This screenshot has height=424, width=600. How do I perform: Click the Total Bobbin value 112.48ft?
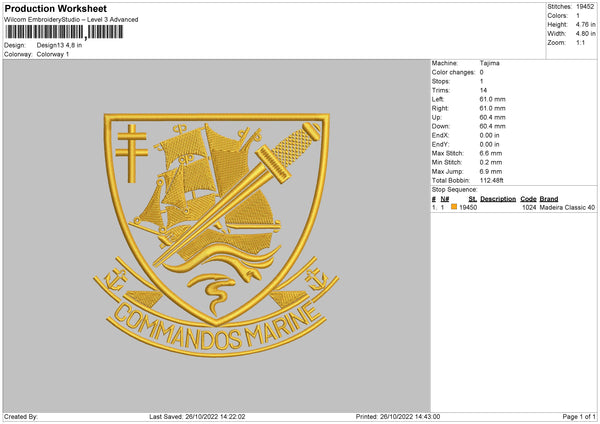point(492,180)
